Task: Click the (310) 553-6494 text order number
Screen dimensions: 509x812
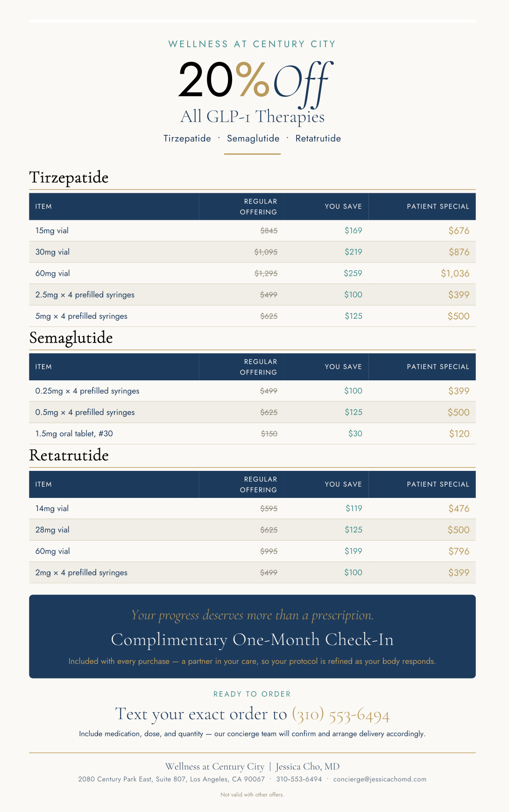Action: click(341, 715)
